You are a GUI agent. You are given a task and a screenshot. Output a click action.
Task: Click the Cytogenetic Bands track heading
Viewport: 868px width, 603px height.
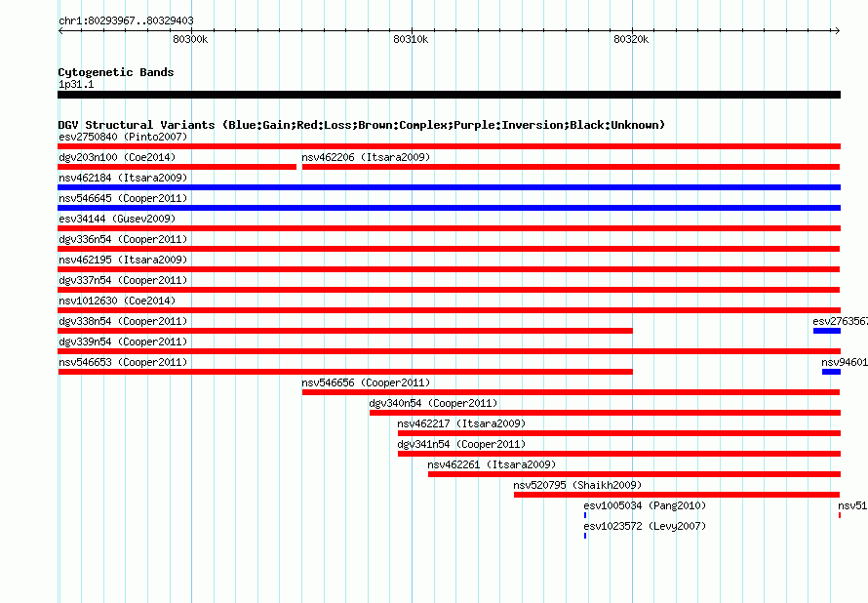(116, 72)
